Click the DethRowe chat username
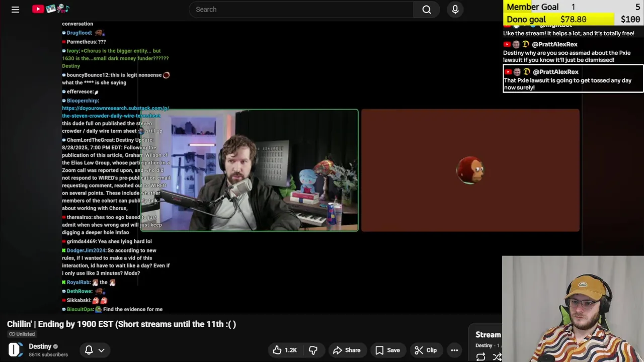Image resolution: width=644 pixels, height=362 pixels. (79, 291)
